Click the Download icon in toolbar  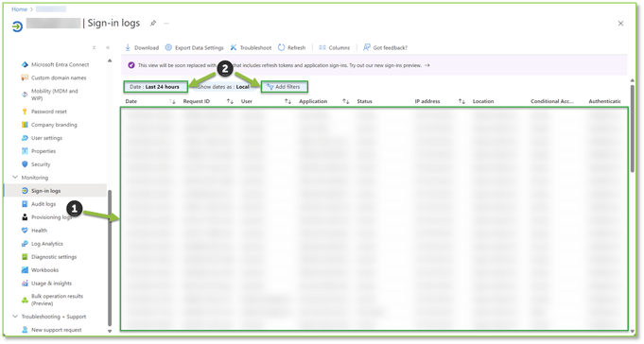click(x=128, y=47)
